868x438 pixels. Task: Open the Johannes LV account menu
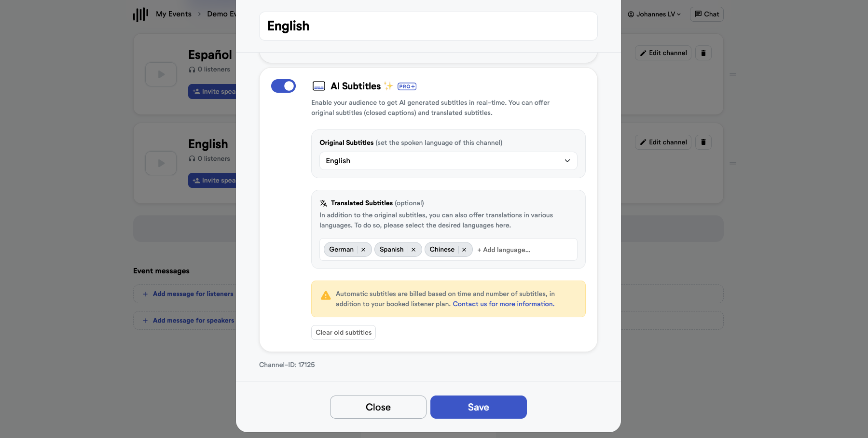(x=653, y=14)
